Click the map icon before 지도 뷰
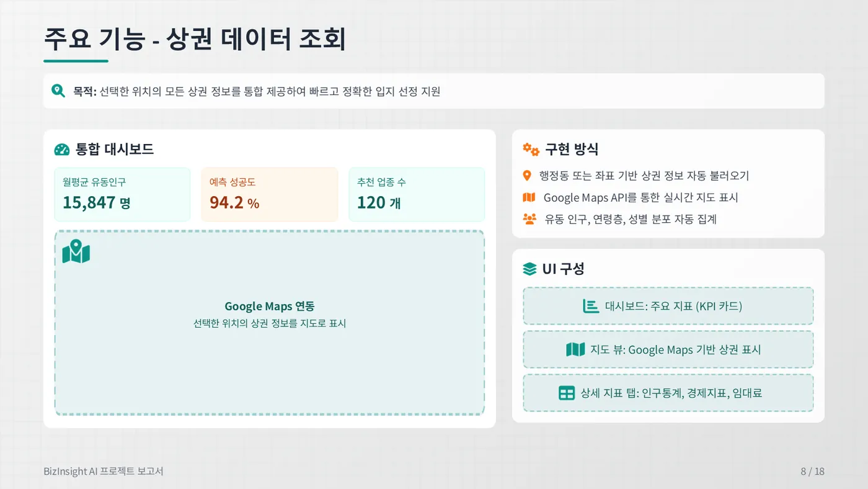 click(575, 349)
